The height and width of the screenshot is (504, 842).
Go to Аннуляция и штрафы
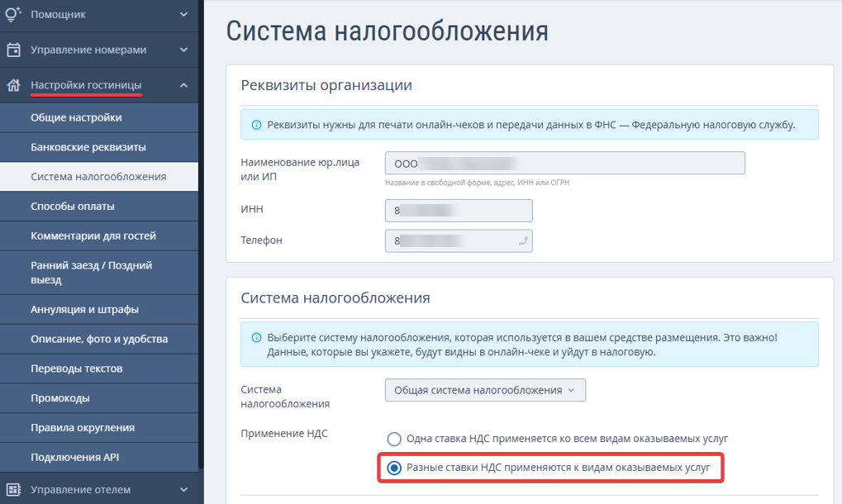pos(99,309)
